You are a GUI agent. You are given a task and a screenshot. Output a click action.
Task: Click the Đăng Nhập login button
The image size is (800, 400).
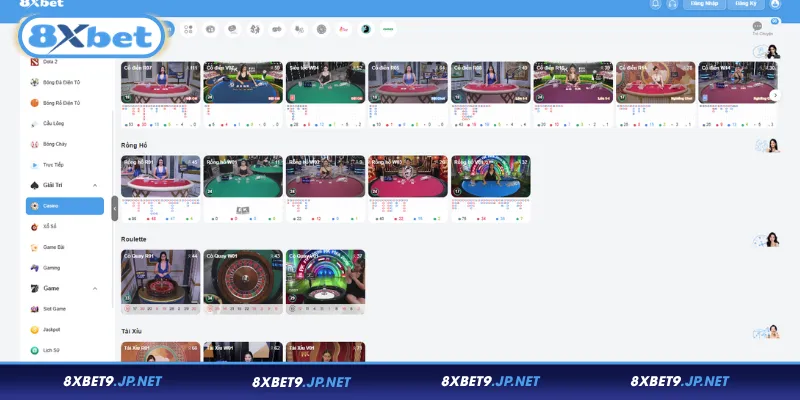click(x=704, y=4)
